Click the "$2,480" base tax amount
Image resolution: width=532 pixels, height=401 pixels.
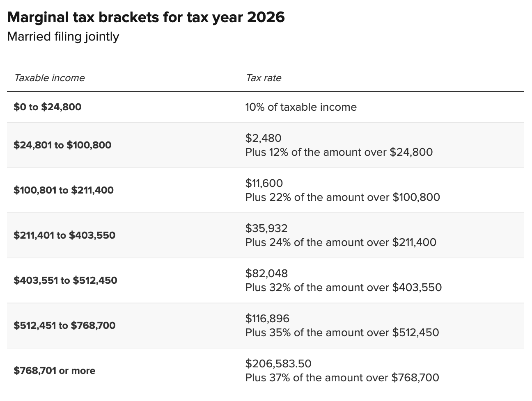pos(264,138)
